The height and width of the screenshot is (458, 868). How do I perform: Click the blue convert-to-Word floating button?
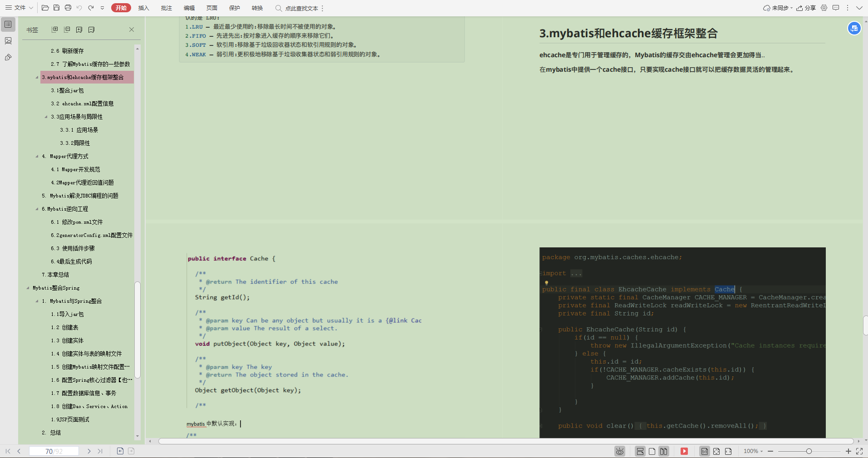854,28
